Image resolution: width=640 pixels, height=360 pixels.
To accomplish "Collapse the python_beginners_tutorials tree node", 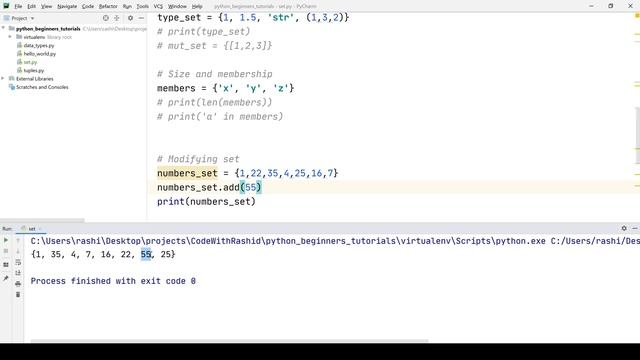I will point(3,29).
